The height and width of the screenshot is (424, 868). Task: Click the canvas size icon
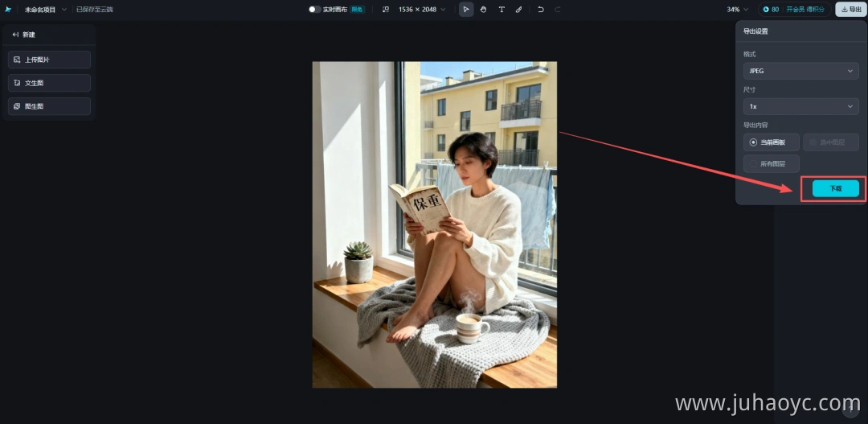(x=386, y=10)
